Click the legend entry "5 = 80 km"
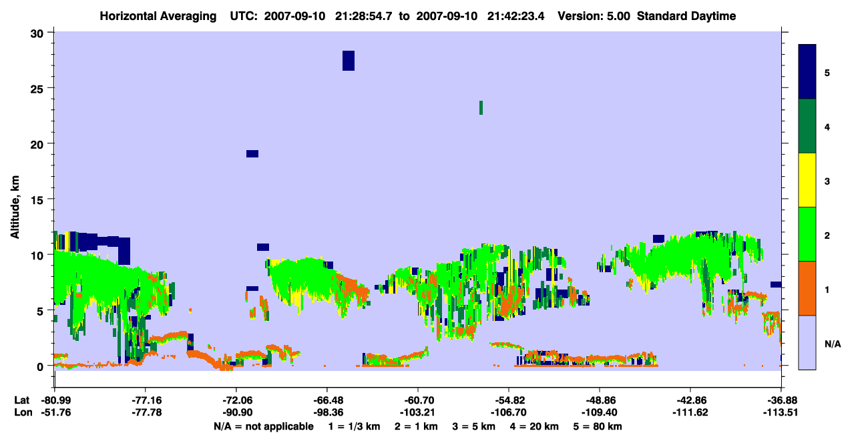This screenshot has width=868, height=445. click(599, 426)
